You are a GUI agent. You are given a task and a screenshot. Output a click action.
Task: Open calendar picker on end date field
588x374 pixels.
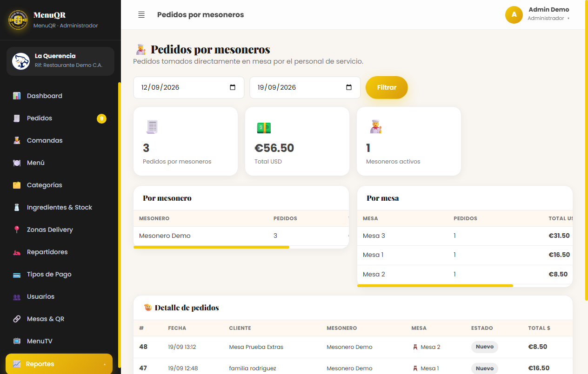click(x=349, y=87)
